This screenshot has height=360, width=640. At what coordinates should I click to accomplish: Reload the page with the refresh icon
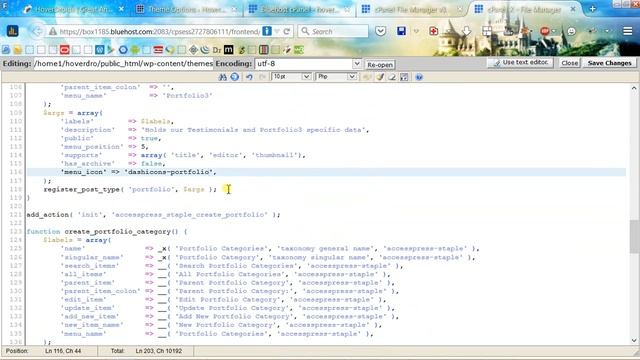point(287,31)
